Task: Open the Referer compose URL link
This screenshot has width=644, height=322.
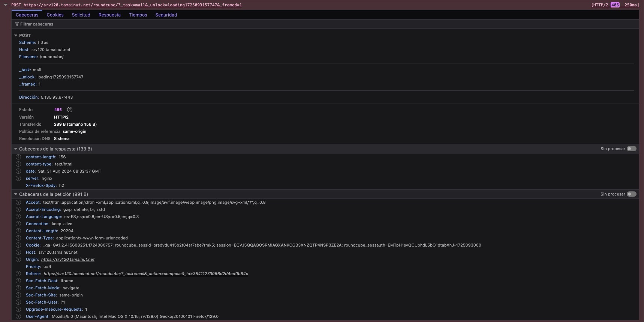Action: (x=146, y=274)
